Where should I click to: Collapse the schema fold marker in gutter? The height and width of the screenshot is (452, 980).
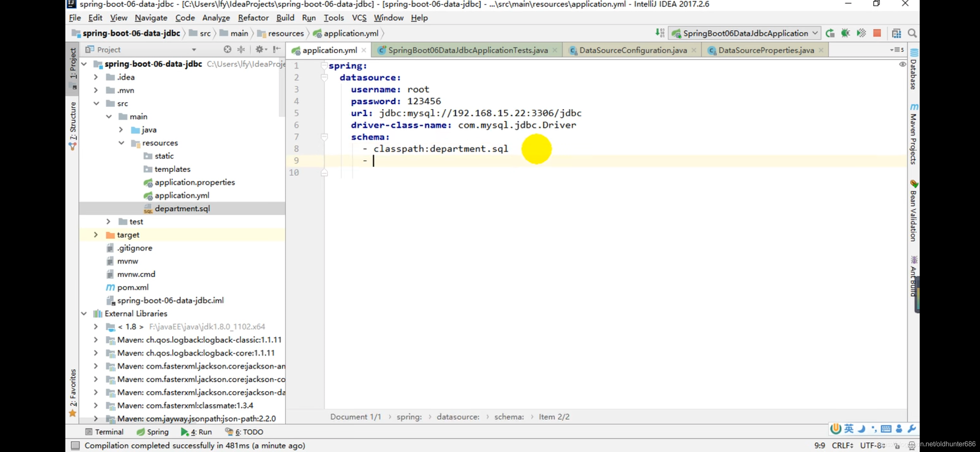tap(324, 137)
